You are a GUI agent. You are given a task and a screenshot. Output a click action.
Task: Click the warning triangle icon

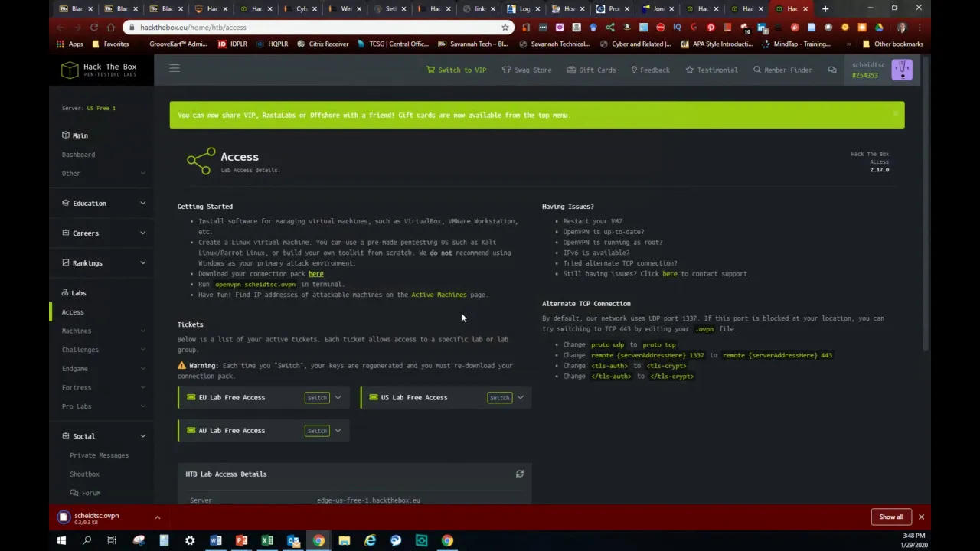point(181,365)
